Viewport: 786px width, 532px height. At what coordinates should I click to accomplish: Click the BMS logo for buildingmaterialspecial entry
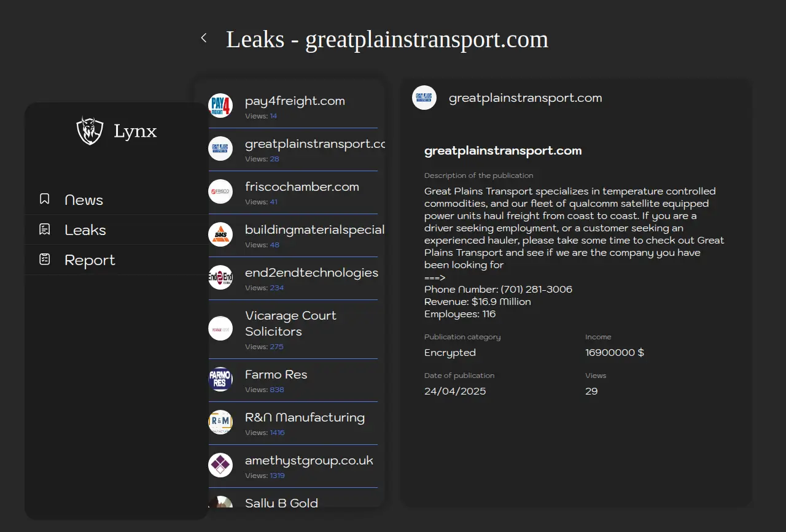220,234
